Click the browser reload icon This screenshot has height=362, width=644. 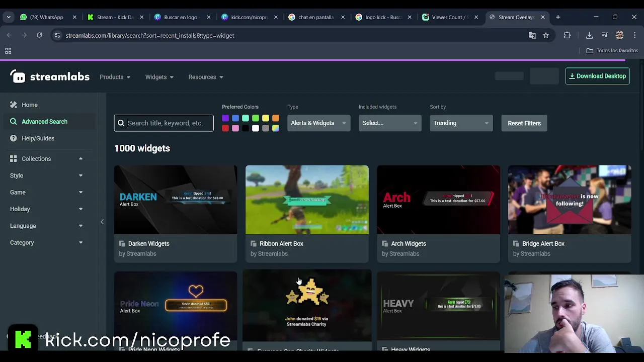point(39,35)
